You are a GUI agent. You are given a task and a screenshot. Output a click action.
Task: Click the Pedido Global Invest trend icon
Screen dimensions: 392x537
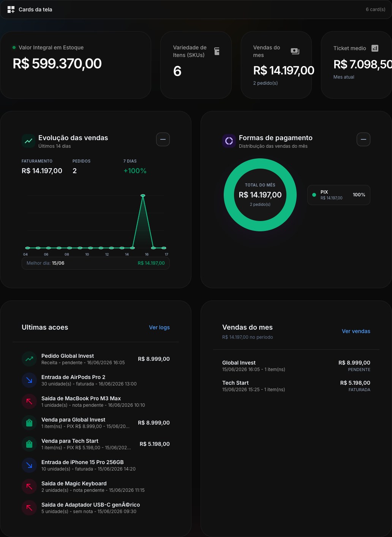[29, 359]
